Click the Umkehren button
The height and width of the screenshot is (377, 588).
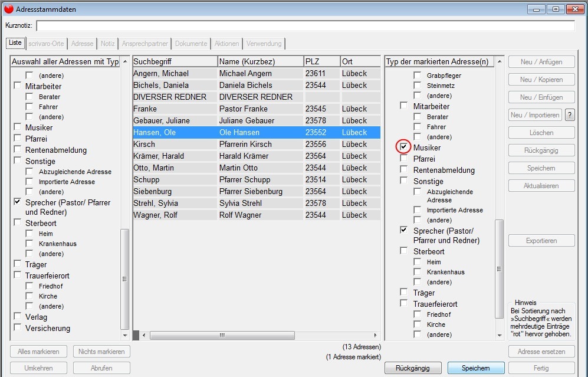(x=38, y=368)
